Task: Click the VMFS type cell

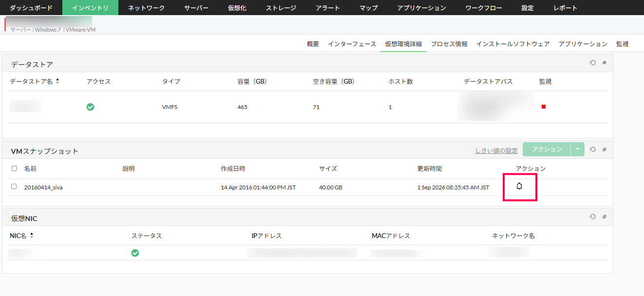Action: [170, 107]
